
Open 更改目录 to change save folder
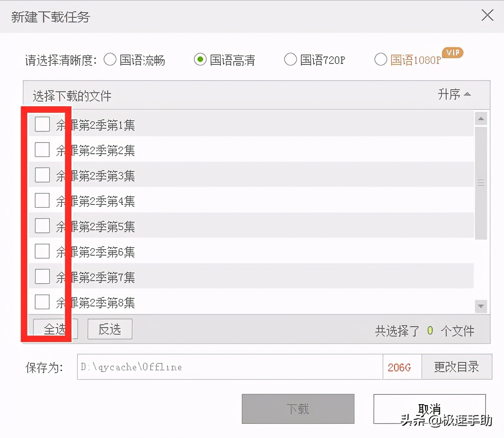[457, 367]
